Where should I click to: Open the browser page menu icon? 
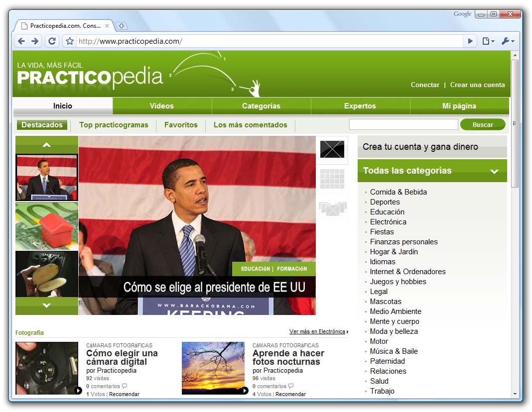(488, 41)
